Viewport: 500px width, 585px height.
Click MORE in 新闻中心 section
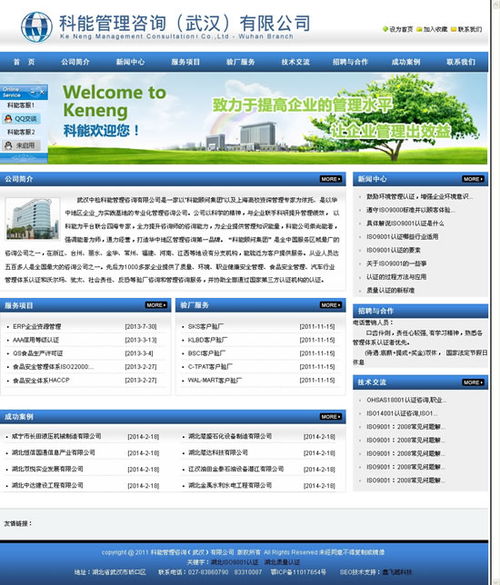473,179
